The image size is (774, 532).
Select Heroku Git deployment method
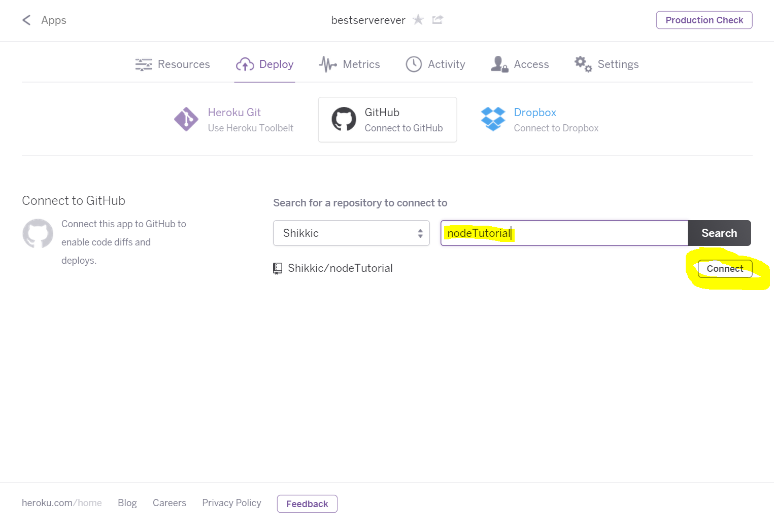click(233, 120)
